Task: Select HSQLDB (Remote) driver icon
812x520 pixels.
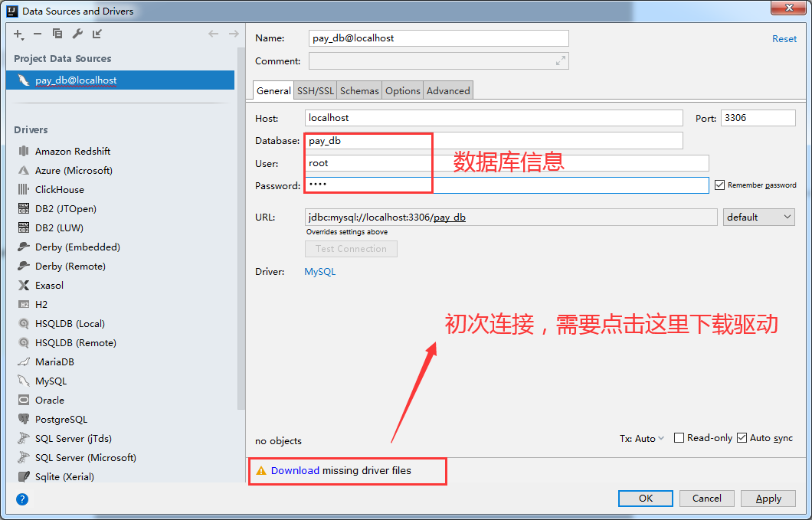Action: 24,342
